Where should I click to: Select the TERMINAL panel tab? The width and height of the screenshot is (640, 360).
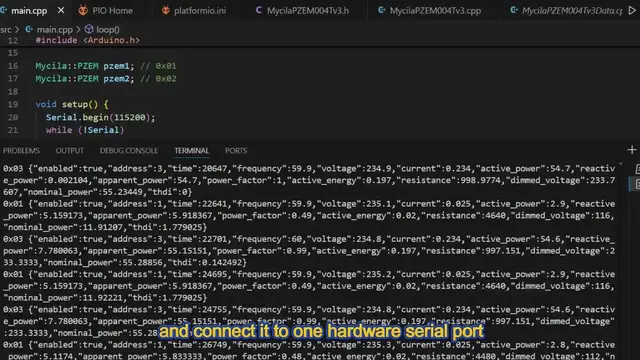point(191,151)
